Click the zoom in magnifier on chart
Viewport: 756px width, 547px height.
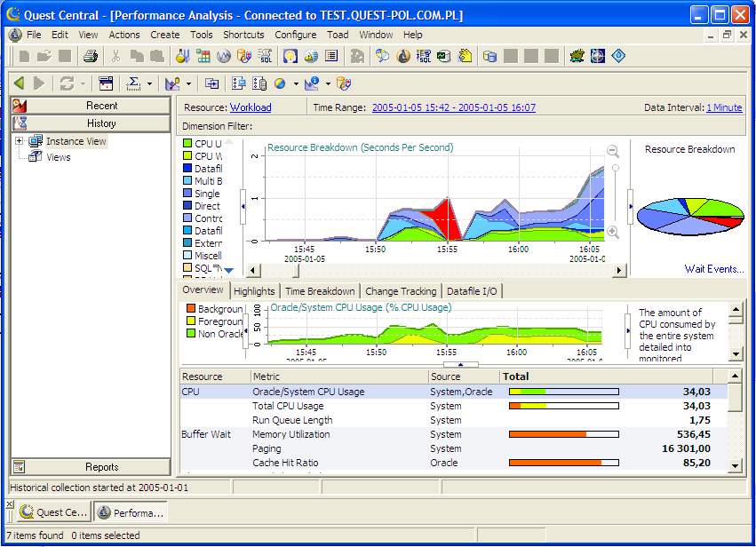pyautogui.click(x=613, y=232)
